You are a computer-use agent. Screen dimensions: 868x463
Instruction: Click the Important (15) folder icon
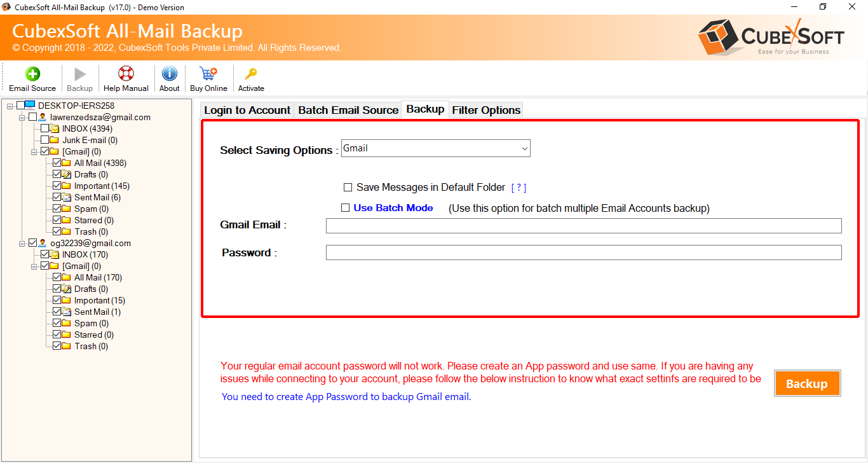(67, 300)
